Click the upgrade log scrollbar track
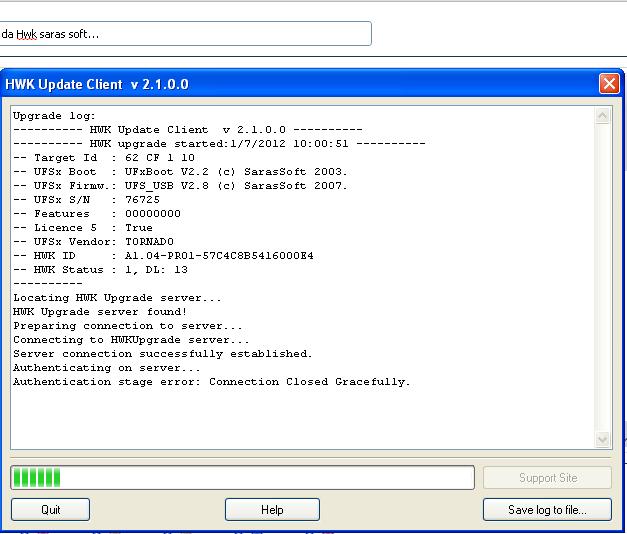The image size is (627, 534). (602, 280)
